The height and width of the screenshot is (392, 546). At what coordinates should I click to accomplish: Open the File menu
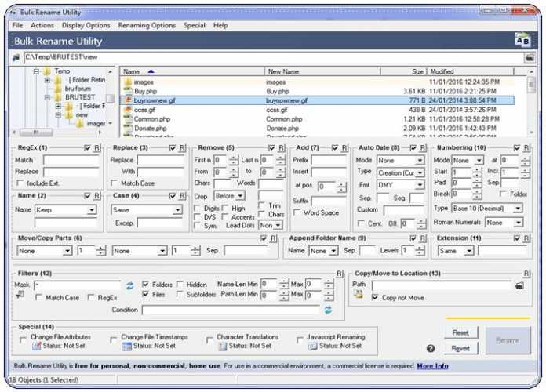point(17,25)
